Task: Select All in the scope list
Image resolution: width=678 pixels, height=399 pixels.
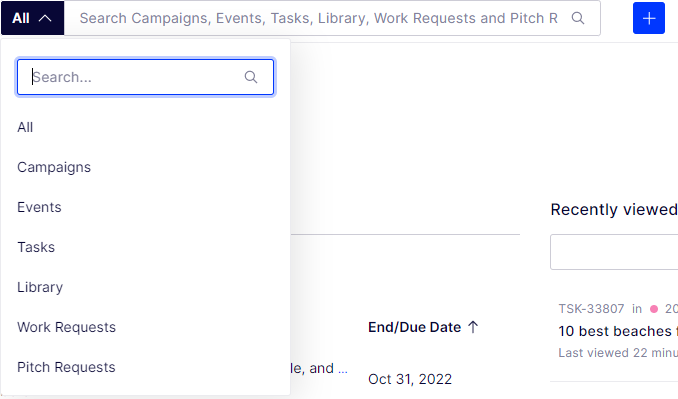Action: [25, 127]
